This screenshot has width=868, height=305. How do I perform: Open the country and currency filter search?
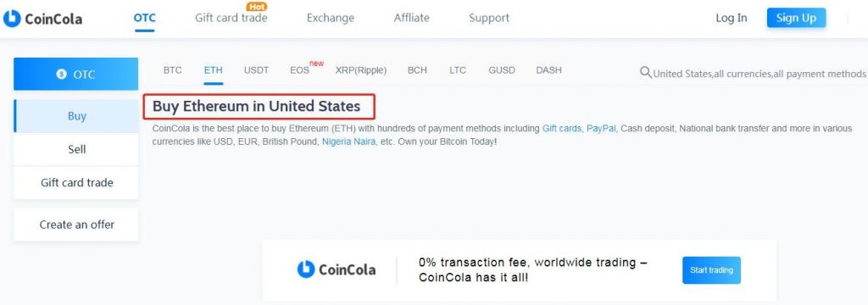pyautogui.click(x=753, y=73)
